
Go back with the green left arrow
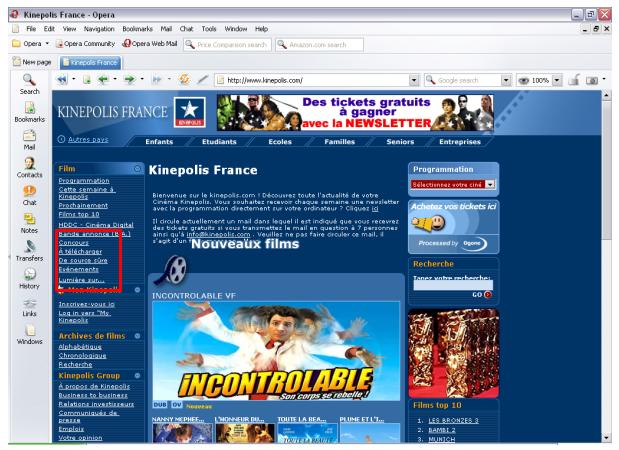click(x=103, y=80)
